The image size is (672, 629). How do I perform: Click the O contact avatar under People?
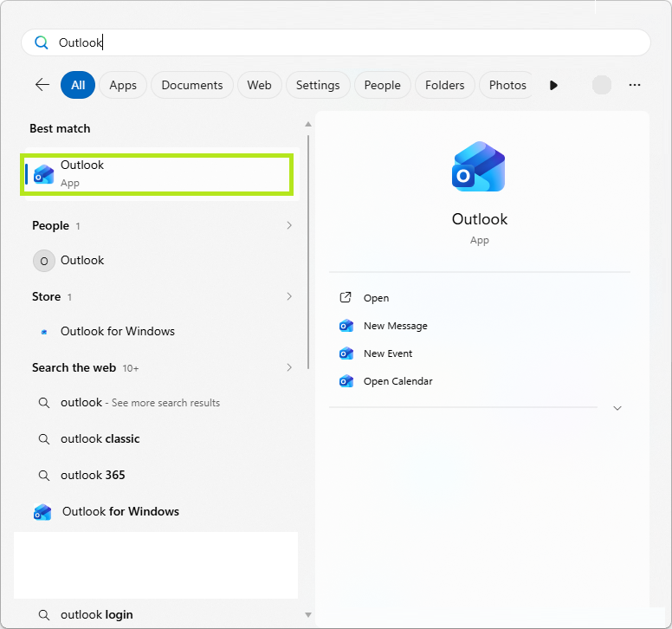[x=43, y=261]
